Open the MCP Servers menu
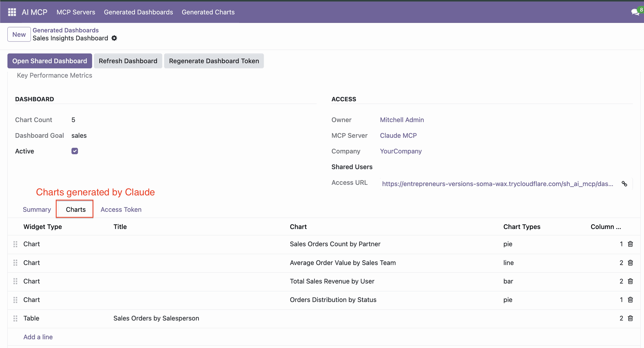The image size is (644, 348). click(x=76, y=12)
